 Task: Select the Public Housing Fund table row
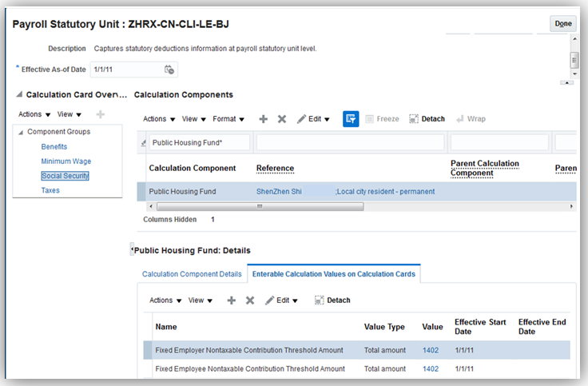tap(356, 192)
